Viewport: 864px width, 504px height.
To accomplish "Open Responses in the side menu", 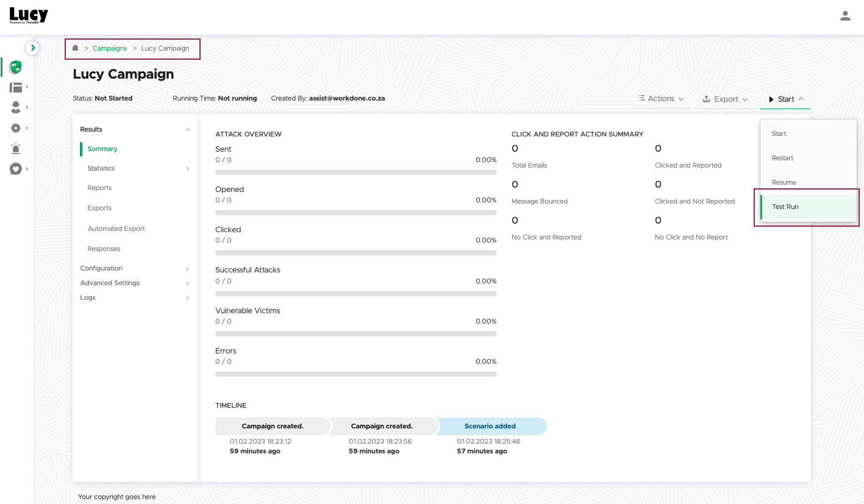I will [104, 249].
